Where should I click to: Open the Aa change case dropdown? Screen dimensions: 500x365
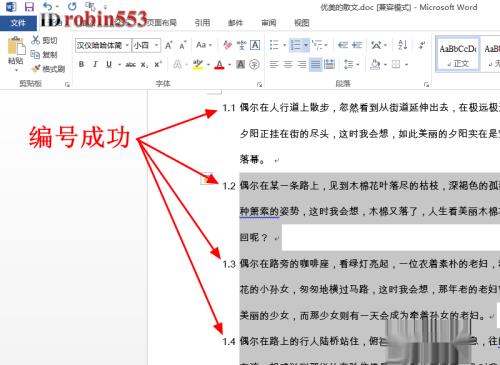(204, 45)
